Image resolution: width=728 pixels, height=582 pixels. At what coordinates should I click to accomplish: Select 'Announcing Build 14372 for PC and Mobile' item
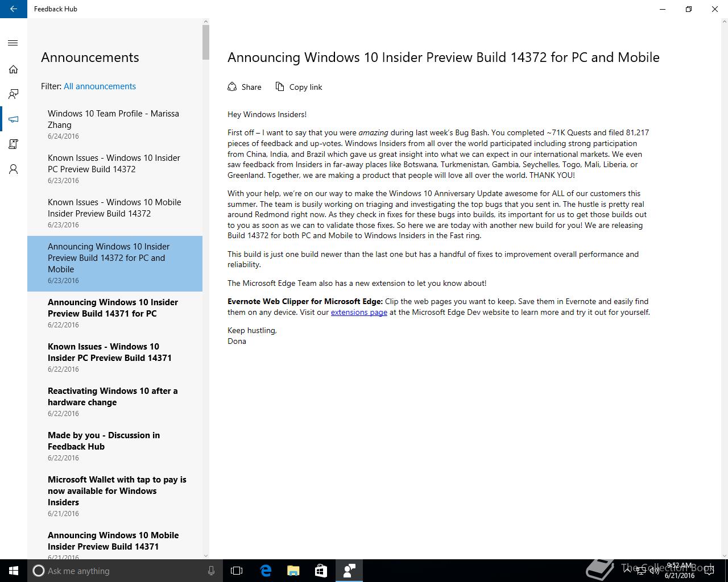(115, 264)
